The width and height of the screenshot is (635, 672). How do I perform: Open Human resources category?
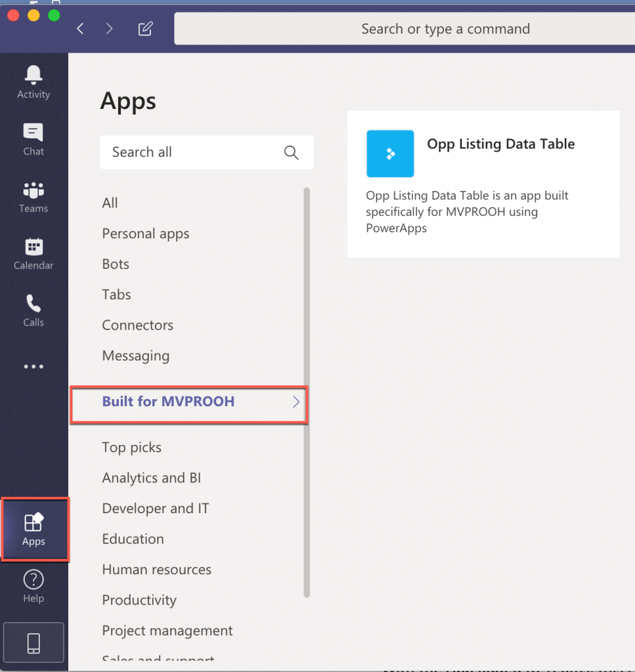(156, 570)
